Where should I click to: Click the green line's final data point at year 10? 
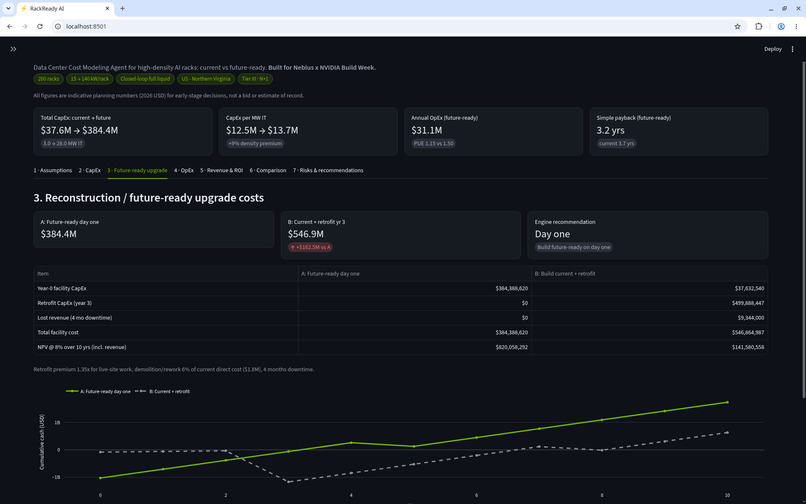[x=727, y=402]
